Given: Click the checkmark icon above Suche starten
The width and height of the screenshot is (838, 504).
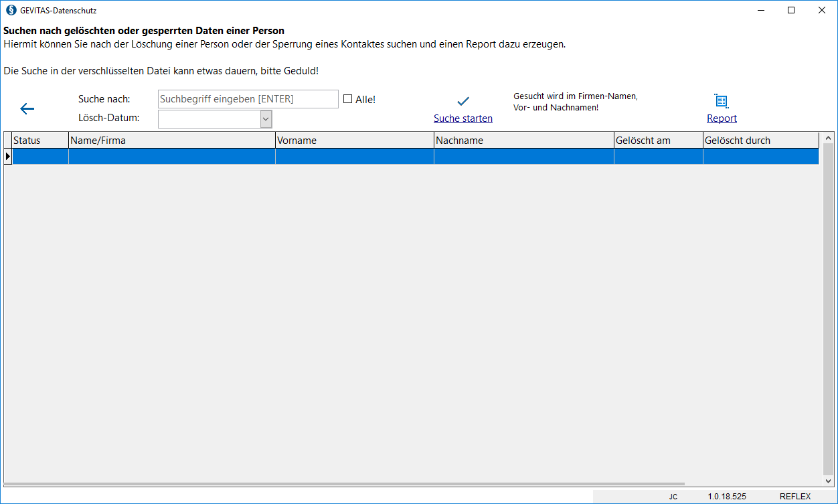Looking at the screenshot, I should tap(463, 102).
